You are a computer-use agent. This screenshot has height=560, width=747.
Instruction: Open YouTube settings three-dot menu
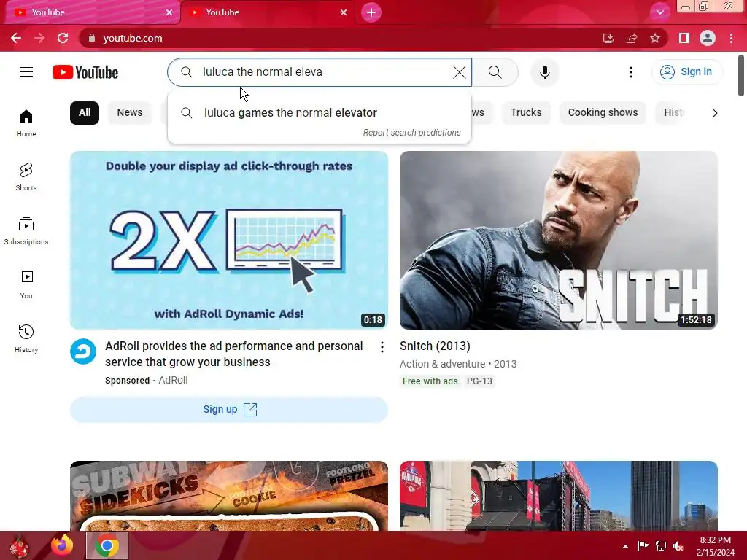[631, 72]
